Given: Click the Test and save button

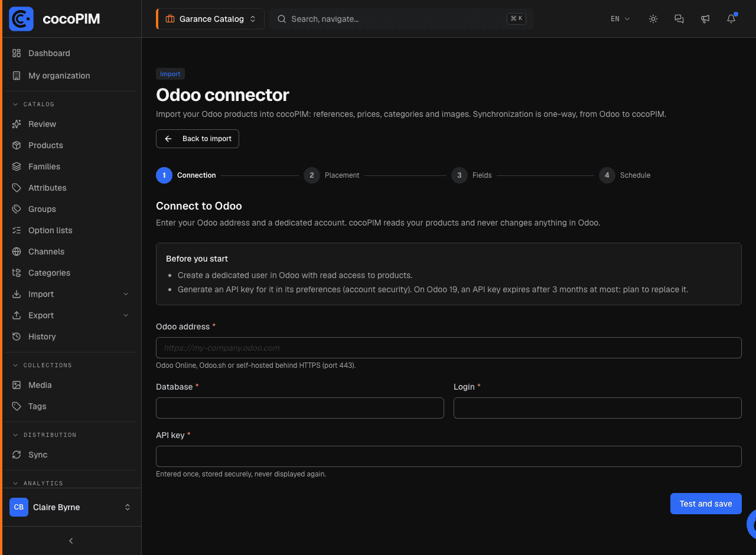Looking at the screenshot, I should pos(706,504).
